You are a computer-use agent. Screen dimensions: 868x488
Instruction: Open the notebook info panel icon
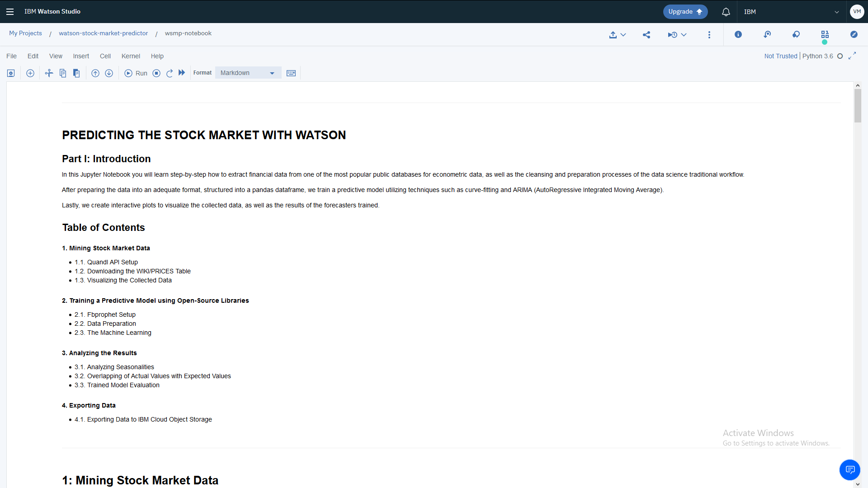(738, 34)
